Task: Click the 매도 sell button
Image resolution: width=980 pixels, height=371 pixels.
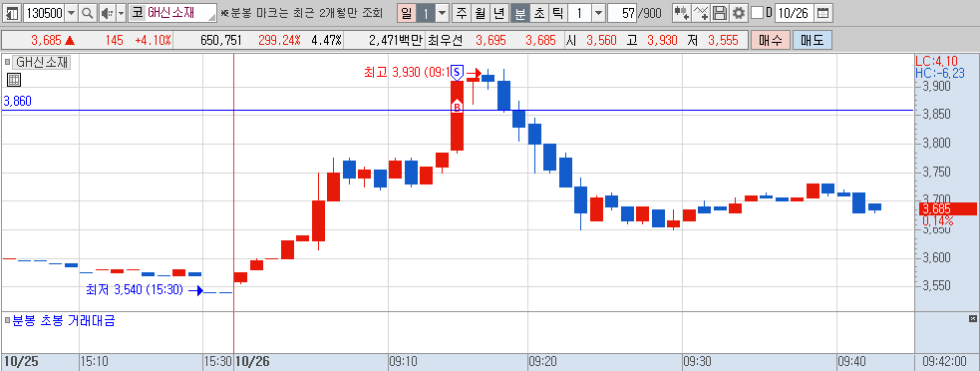Action: click(812, 41)
